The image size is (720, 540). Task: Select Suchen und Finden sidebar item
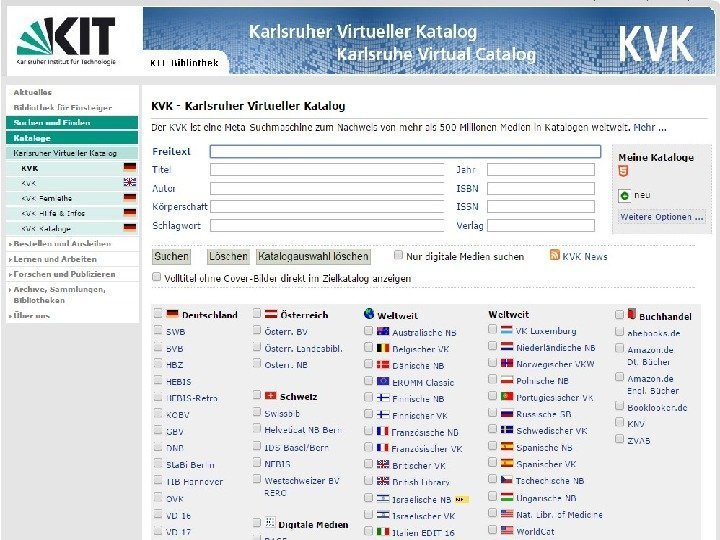[72, 123]
